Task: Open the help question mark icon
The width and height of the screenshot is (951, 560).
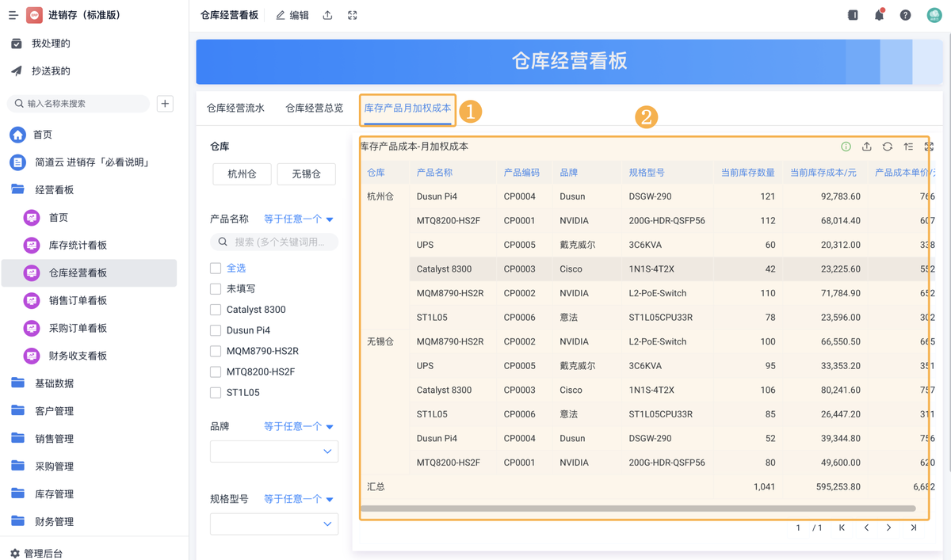Action: 905,15
